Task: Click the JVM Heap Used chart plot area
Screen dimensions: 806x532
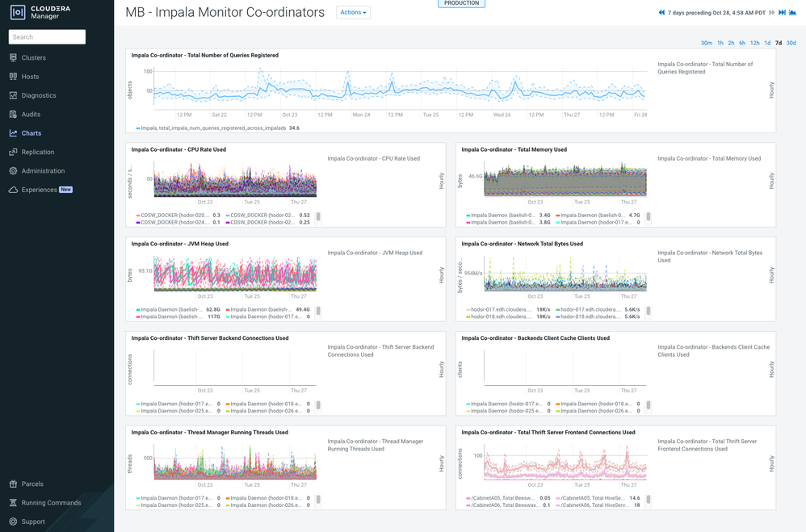Action: coord(235,274)
